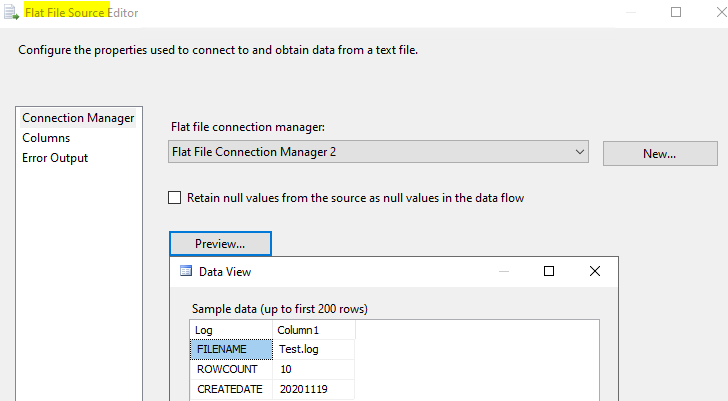Click the Data View window icon

click(x=185, y=271)
